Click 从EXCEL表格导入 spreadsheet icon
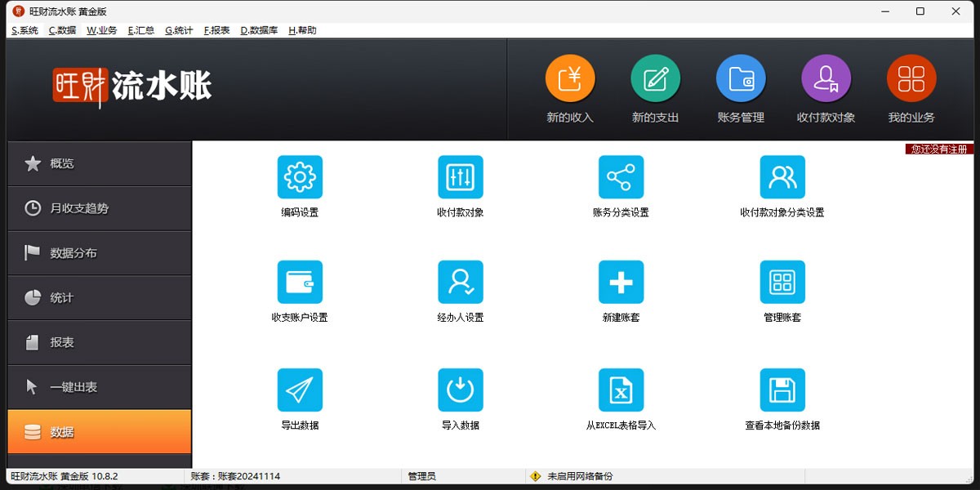980x490 pixels. tap(621, 390)
